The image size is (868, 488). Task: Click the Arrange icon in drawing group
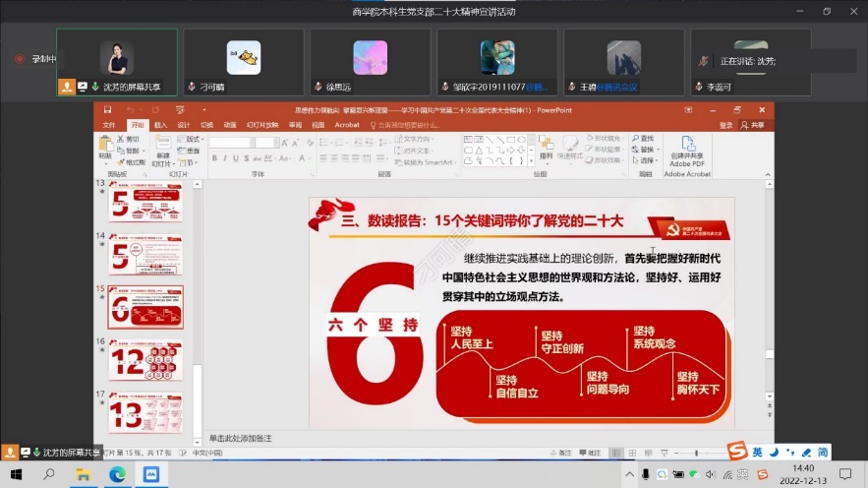pyautogui.click(x=546, y=148)
